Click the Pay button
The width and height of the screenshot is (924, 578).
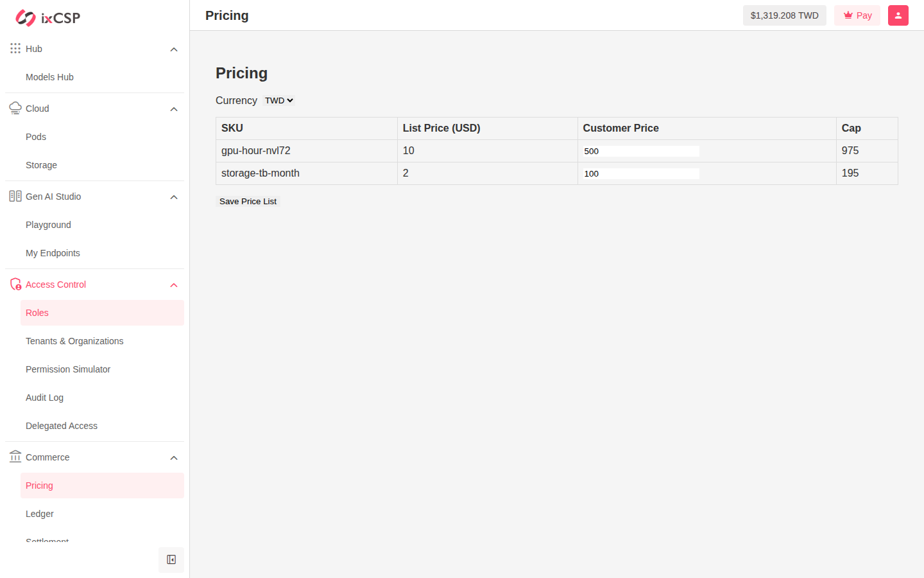857,15
